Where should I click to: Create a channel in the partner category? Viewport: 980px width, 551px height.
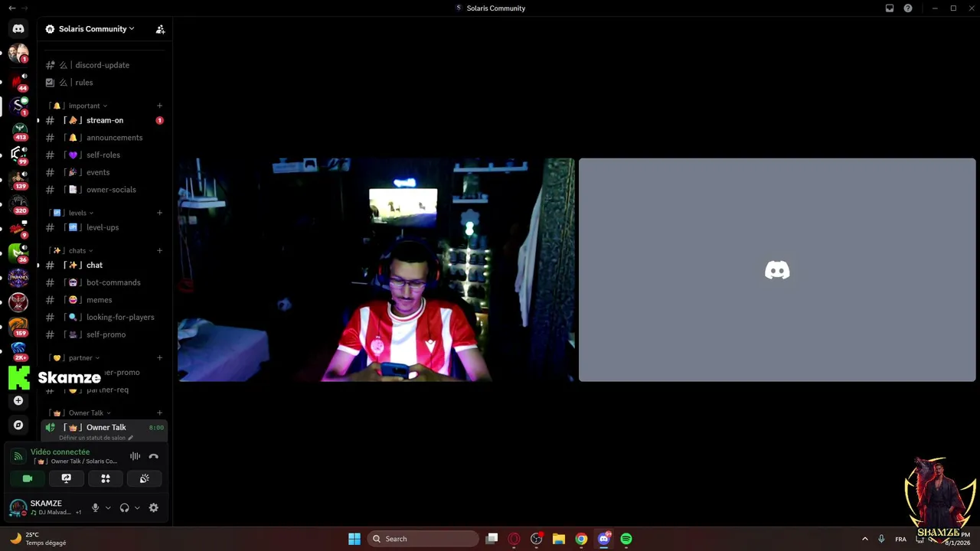[159, 357]
